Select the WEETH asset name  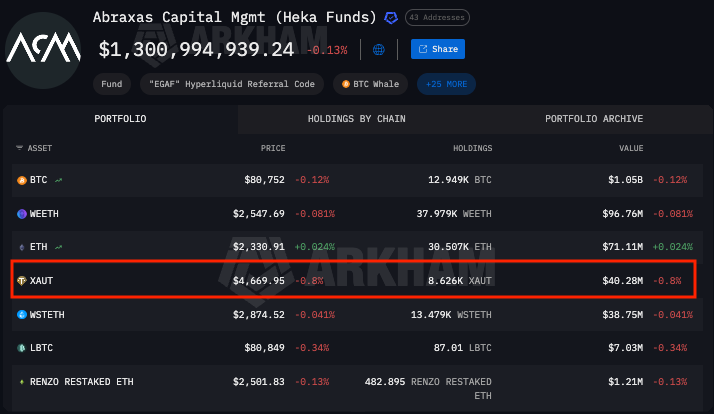tap(44, 214)
